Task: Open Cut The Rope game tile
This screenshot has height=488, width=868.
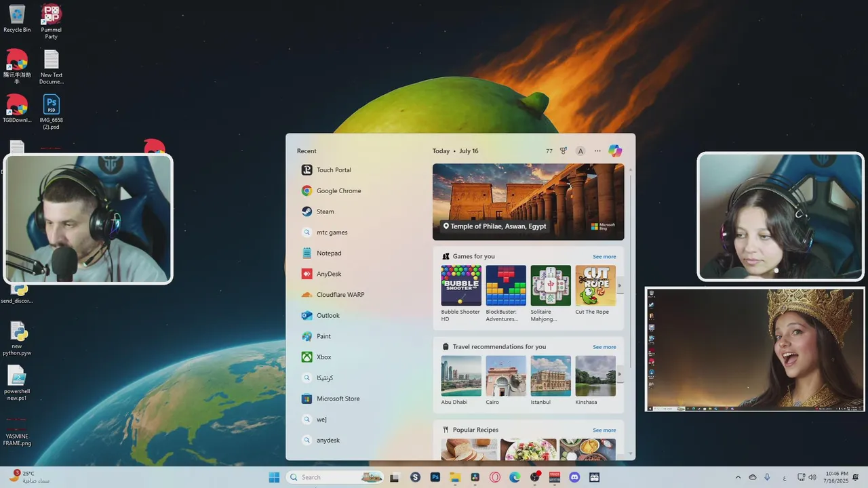Action: pyautogui.click(x=595, y=290)
